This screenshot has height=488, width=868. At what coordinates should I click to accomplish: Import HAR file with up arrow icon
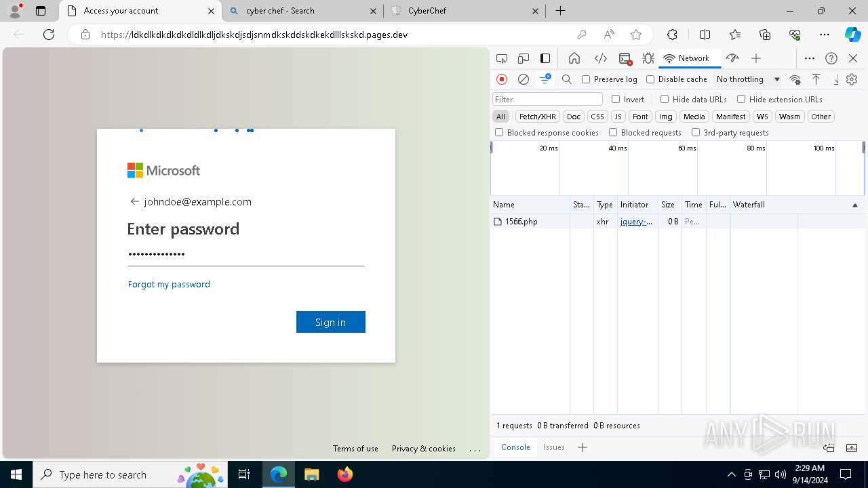pyautogui.click(x=816, y=79)
